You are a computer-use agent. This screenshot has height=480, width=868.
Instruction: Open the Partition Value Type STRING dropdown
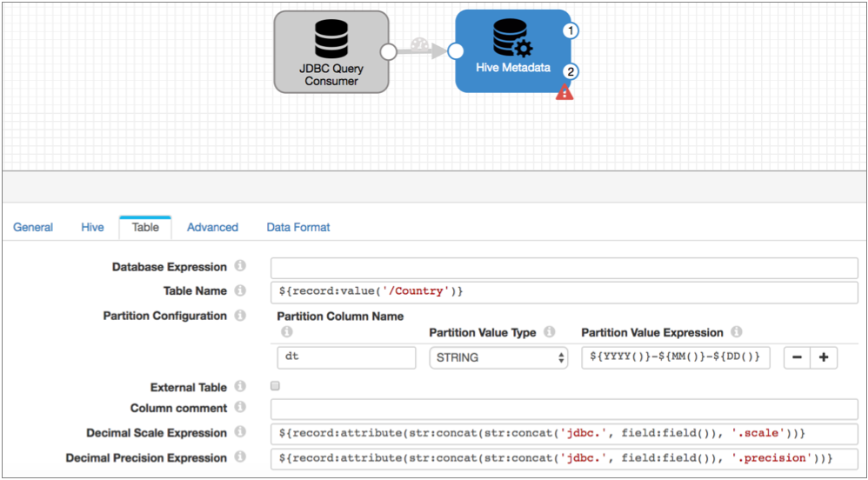coord(499,357)
